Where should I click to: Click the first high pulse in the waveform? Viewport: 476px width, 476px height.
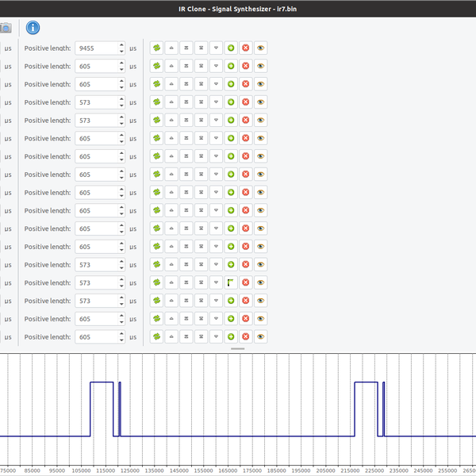tap(102, 383)
